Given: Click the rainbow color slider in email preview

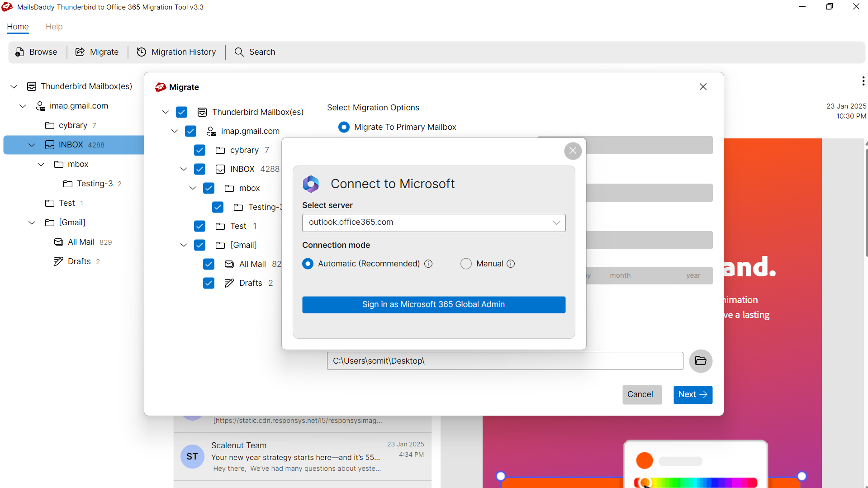Looking at the screenshot, I should pos(696,483).
